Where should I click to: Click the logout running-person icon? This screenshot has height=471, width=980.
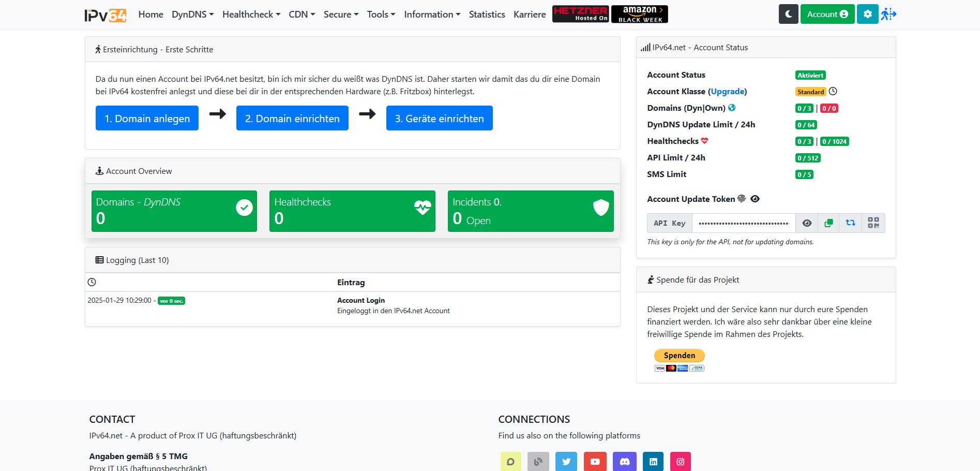(888, 14)
